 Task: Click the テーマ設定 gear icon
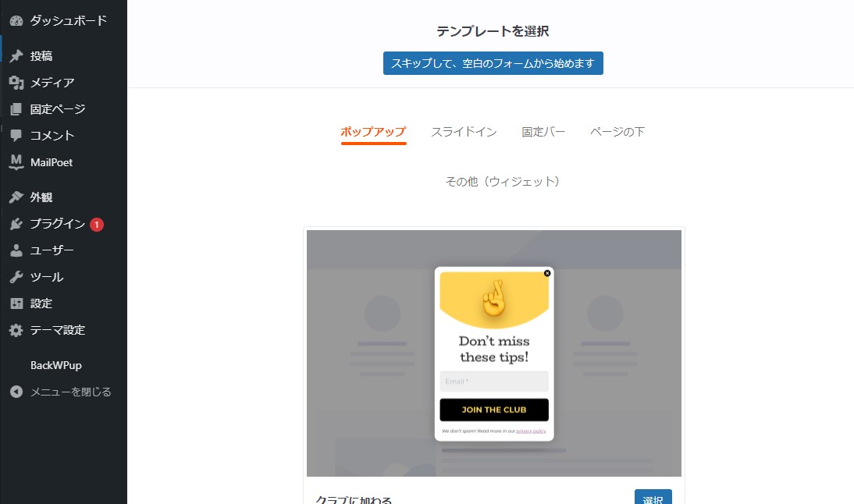16,330
